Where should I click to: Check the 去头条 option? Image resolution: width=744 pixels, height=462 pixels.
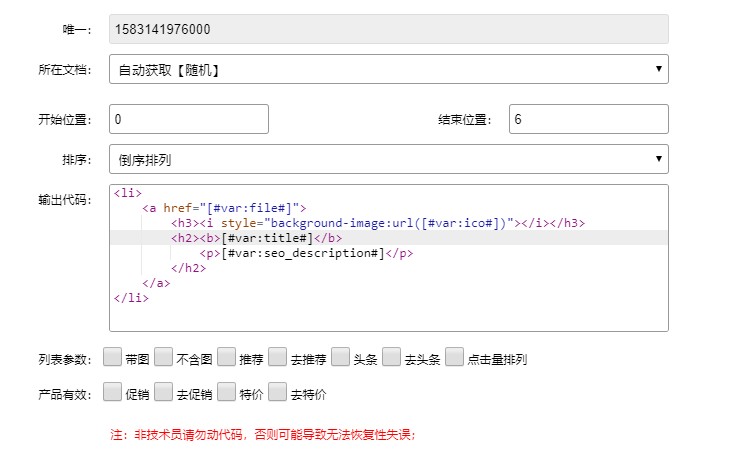pos(391,357)
